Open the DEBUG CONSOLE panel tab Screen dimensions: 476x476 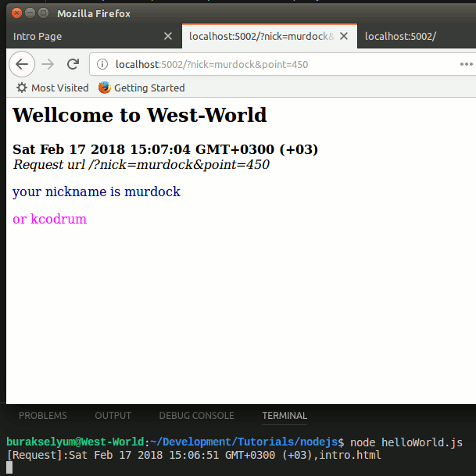(196, 415)
